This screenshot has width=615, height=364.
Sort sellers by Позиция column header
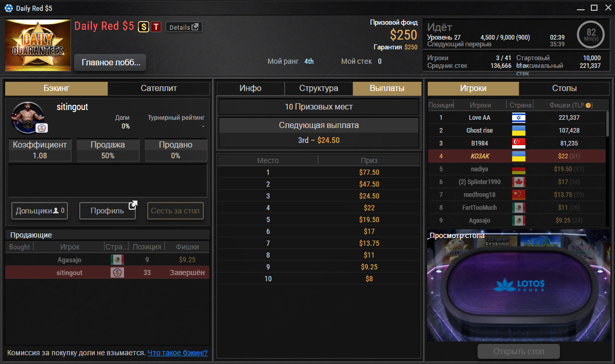click(x=147, y=247)
